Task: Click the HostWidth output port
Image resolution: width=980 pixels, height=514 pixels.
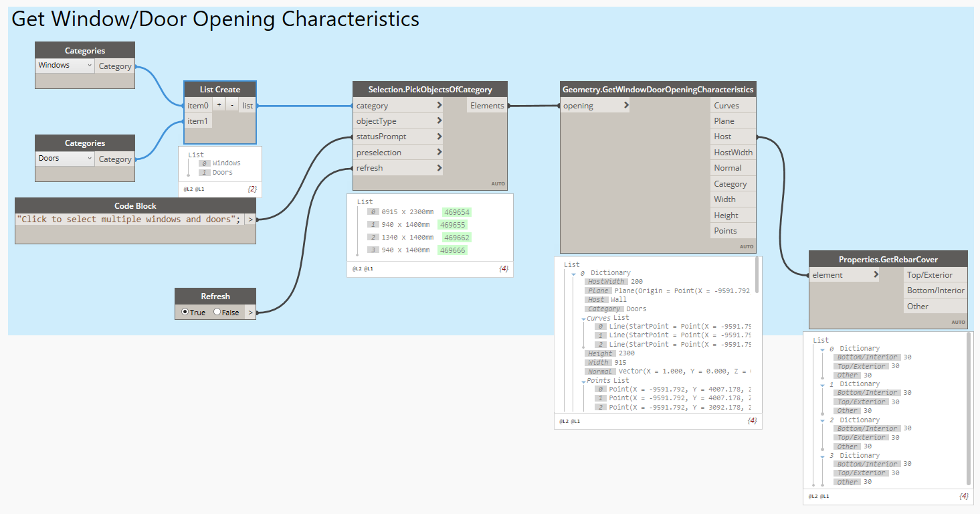Action: pos(733,153)
